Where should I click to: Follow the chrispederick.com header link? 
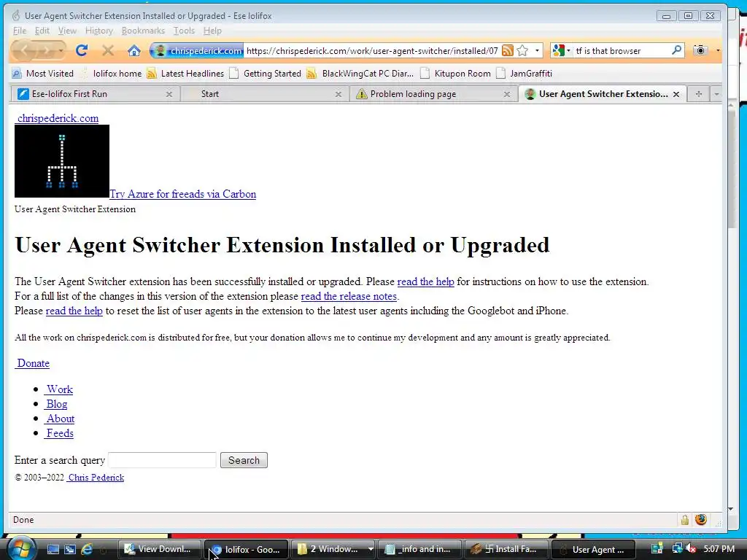[x=57, y=118]
